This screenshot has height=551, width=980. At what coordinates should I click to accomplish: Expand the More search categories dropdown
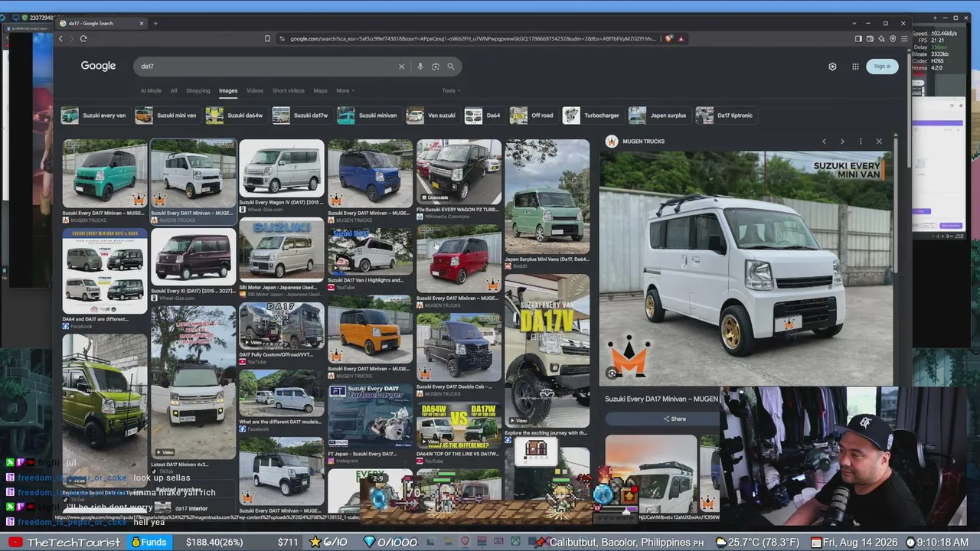click(345, 90)
